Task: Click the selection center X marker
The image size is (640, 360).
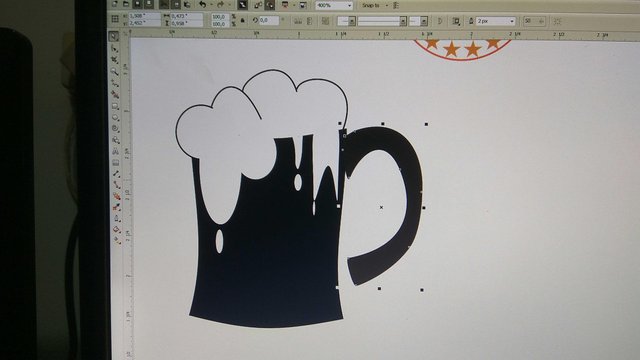Action: 381,207
